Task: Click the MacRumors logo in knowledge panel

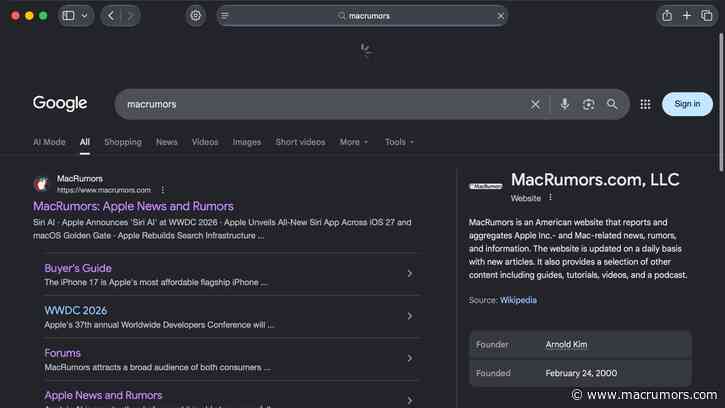Action: pyautogui.click(x=485, y=186)
